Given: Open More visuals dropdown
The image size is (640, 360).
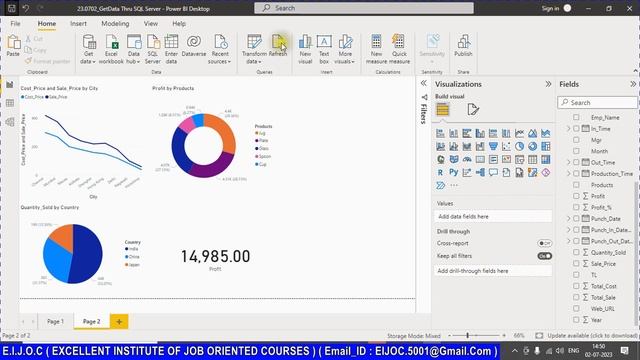Looking at the screenshot, I should click(x=345, y=49).
